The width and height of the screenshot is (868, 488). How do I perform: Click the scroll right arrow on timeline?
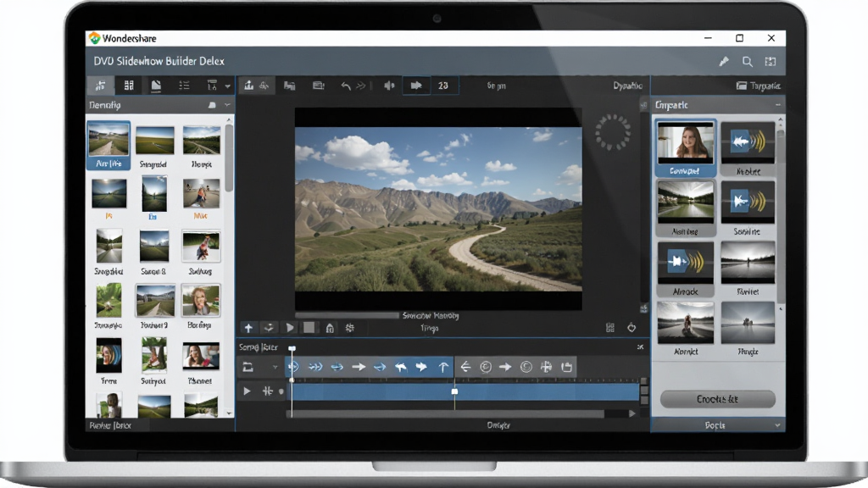click(632, 413)
